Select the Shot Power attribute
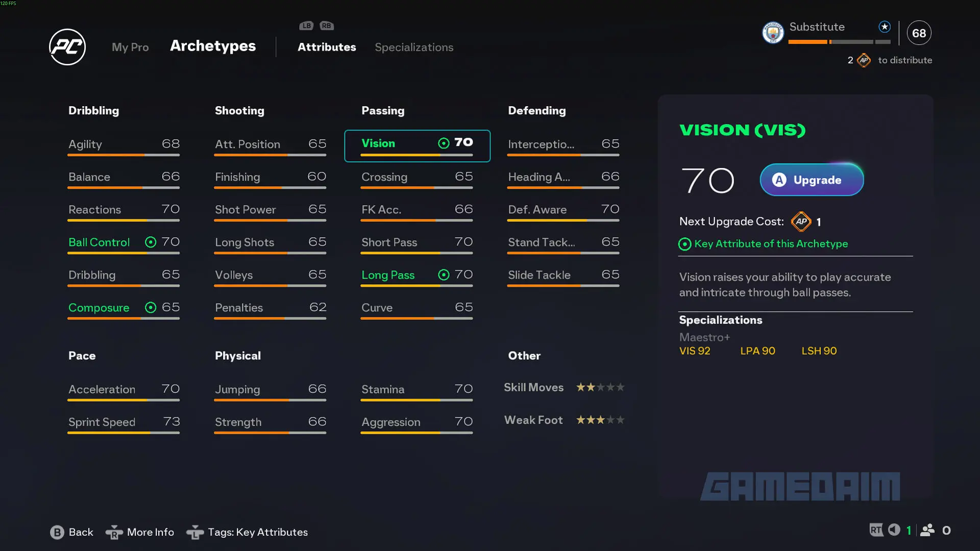Viewport: 980px width, 551px height. tap(270, 211)
